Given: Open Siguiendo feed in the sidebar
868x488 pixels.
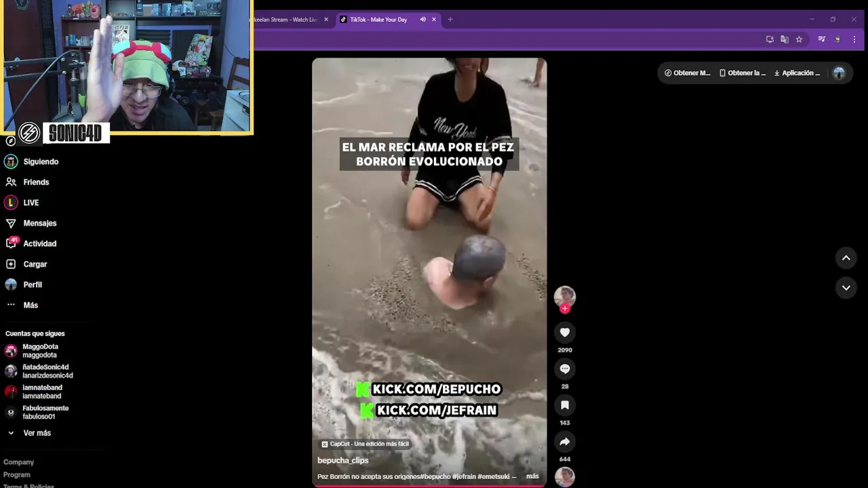Looking at the screenshot, I should [x=41, y=161].
